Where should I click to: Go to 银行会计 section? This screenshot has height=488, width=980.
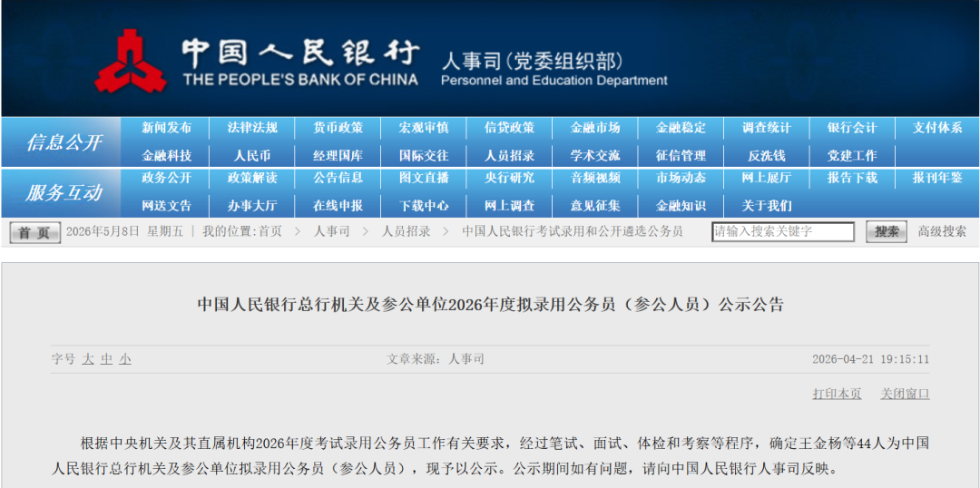852,128
